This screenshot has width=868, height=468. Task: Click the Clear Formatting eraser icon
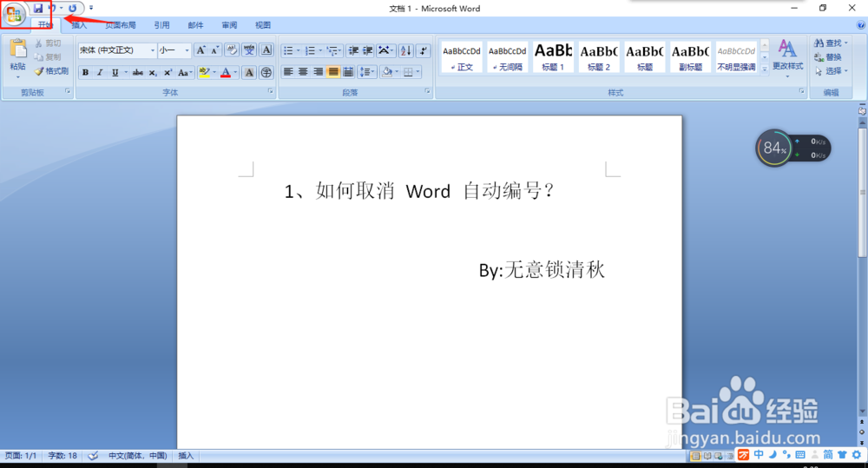232,50
